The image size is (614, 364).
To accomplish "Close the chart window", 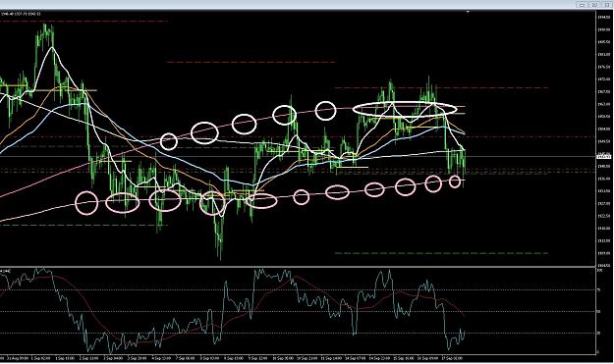I will tap(606, 4).
